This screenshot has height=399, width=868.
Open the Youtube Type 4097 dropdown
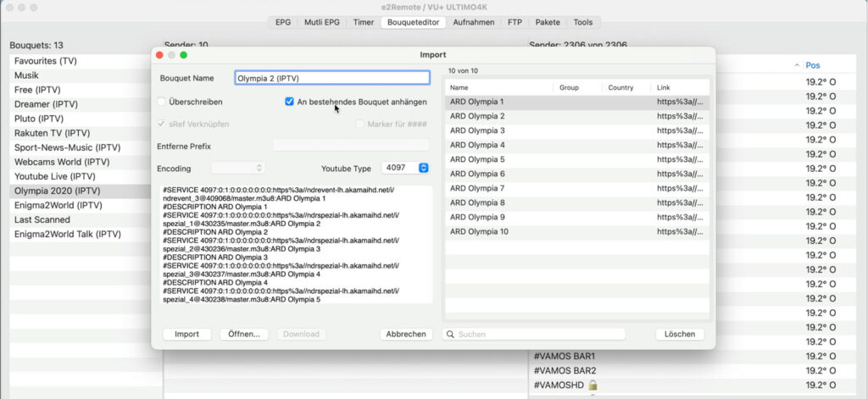[x=405, y=168]
